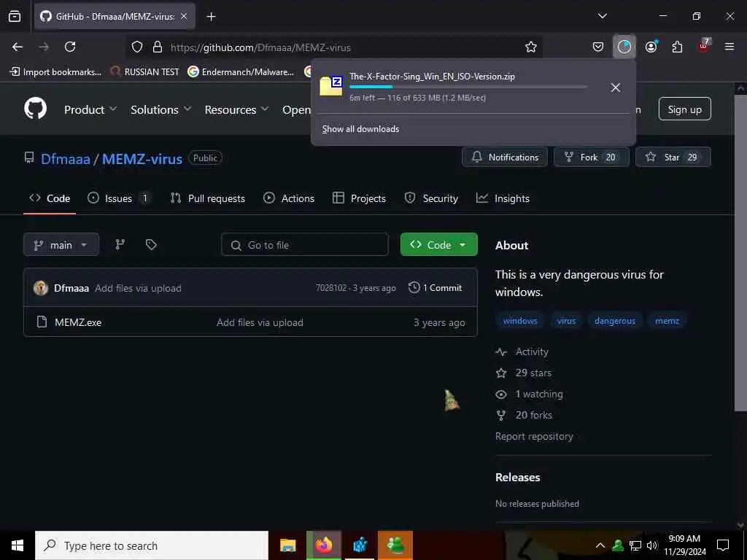
Task: Open the Firefox account icon
Action: click(651, 47)
